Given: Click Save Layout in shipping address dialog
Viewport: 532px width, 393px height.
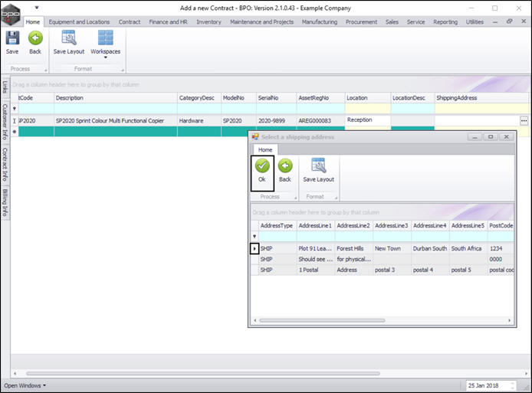Looking at the screenshot, I should (x=319, y=171).
